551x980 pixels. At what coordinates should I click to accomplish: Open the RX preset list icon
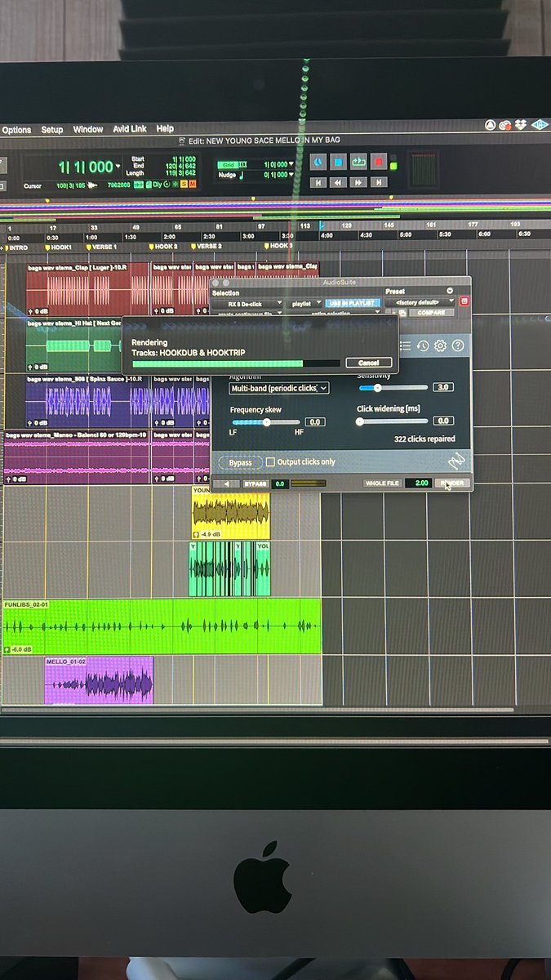406,345
